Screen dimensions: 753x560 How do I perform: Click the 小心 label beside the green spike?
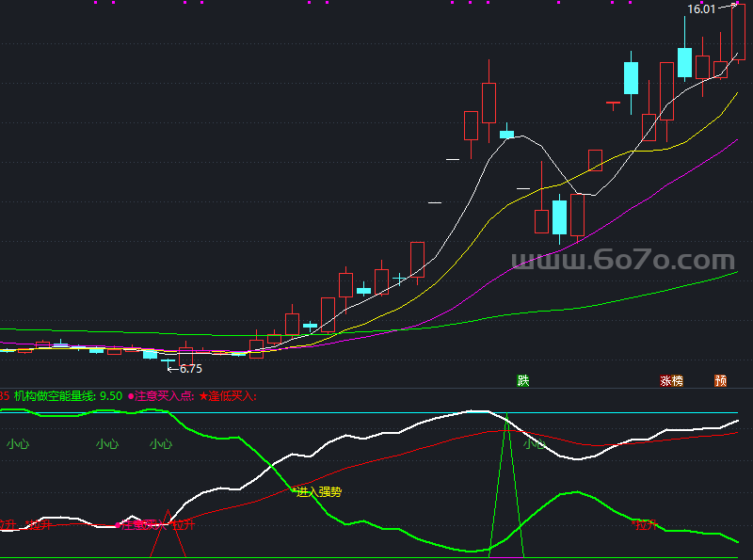(534, 442)
